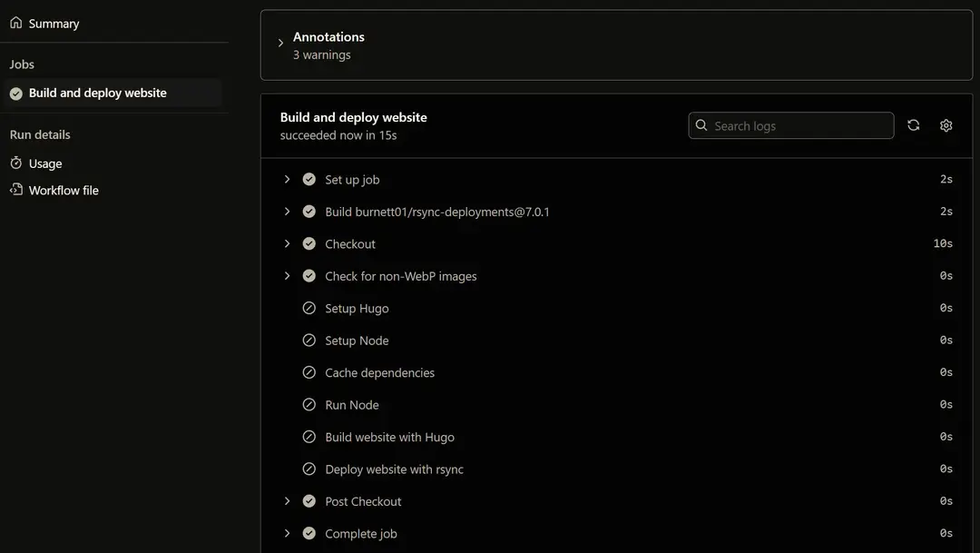Click the success checkmark beside Checkout
The height and width of the screenshot is (553, 980).
(x=309, y=244)
